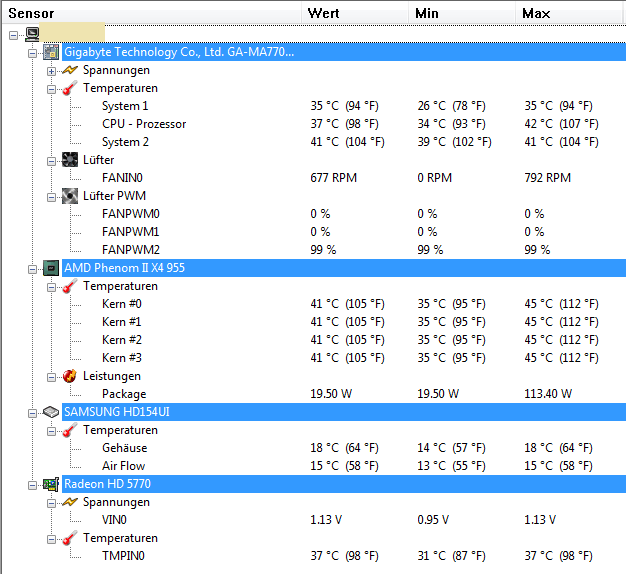Collapse Temperaturen under AMD Phenom
626x574 pixels.
(51, 287)
